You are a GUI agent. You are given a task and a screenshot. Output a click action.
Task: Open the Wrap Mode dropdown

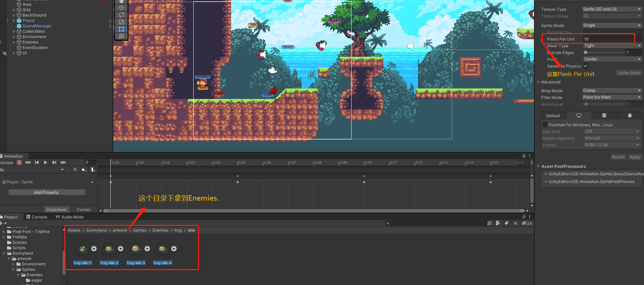coord(612,90)
